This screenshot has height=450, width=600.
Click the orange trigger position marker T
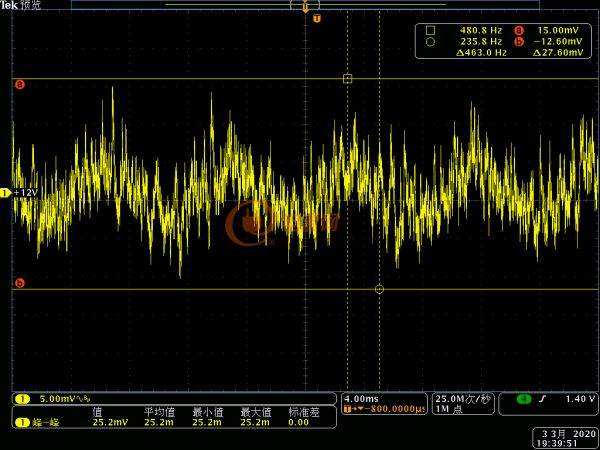tap(317, 18)
